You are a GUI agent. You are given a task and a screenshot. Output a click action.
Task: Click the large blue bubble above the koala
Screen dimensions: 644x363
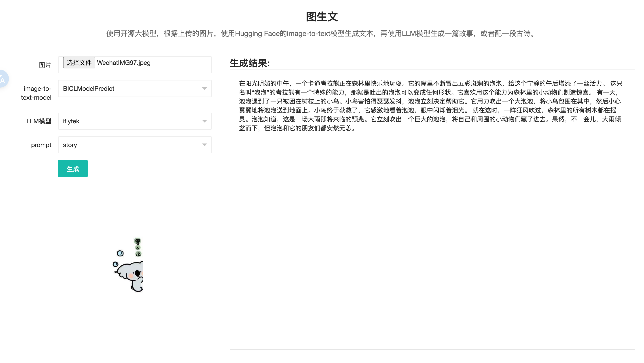(x=120, y=253)
